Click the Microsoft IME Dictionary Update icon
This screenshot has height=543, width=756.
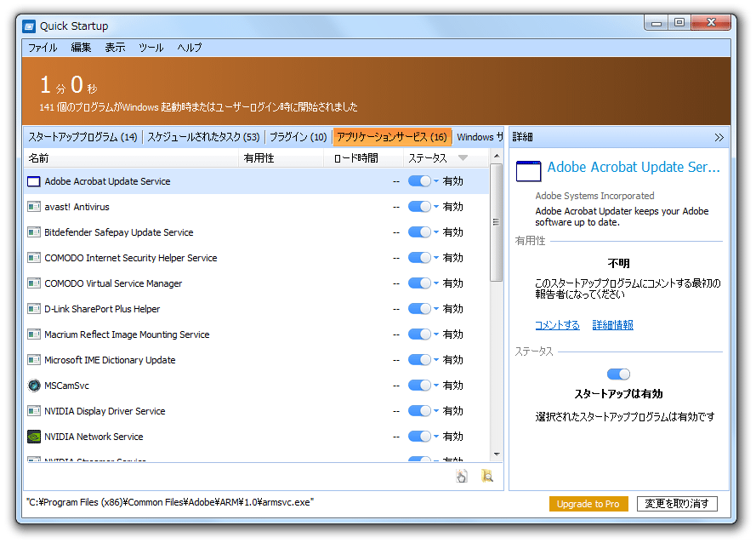(x=34, y=360)
